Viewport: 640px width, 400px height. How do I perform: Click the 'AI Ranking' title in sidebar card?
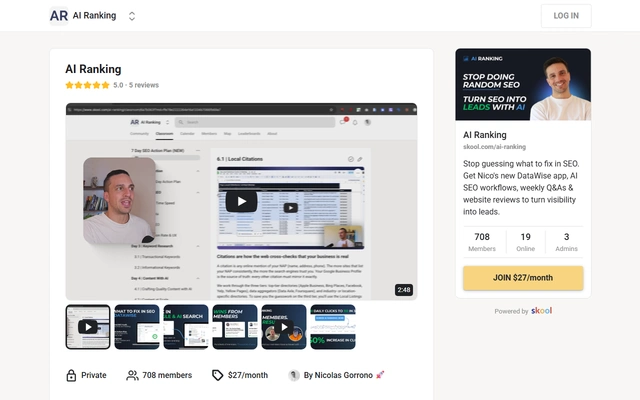point(485,135)
